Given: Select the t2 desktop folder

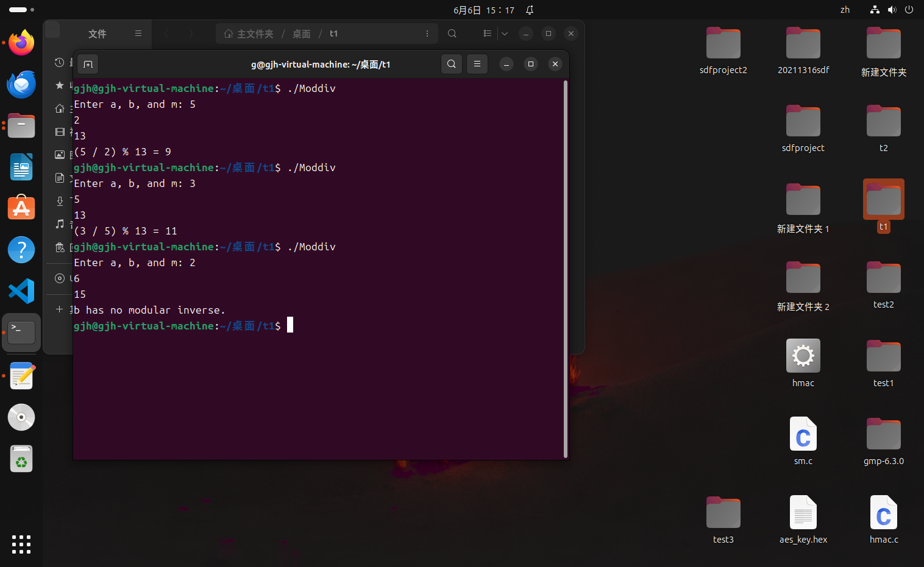Looking at the screenshot, I should click(884, 129).
